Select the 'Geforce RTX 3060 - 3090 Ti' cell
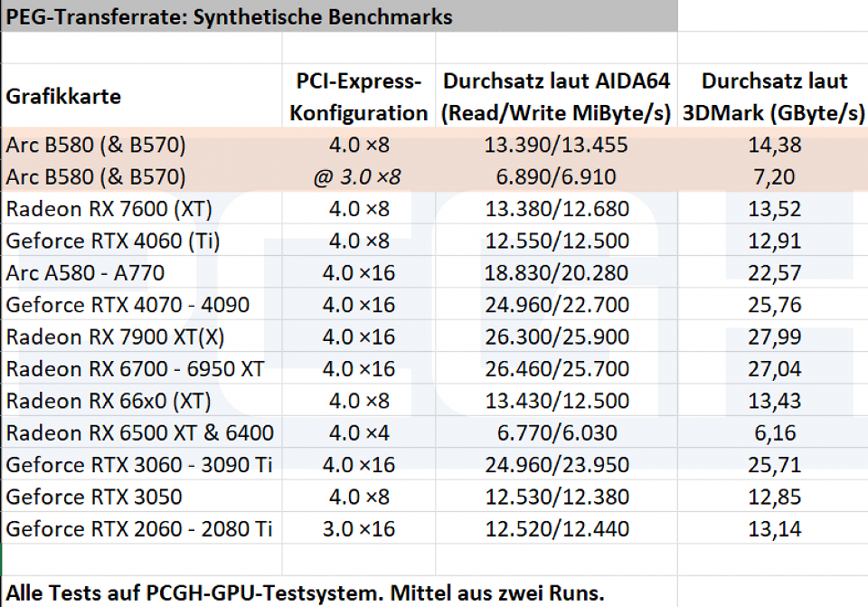The image size is (868, 607). point(142,465)
